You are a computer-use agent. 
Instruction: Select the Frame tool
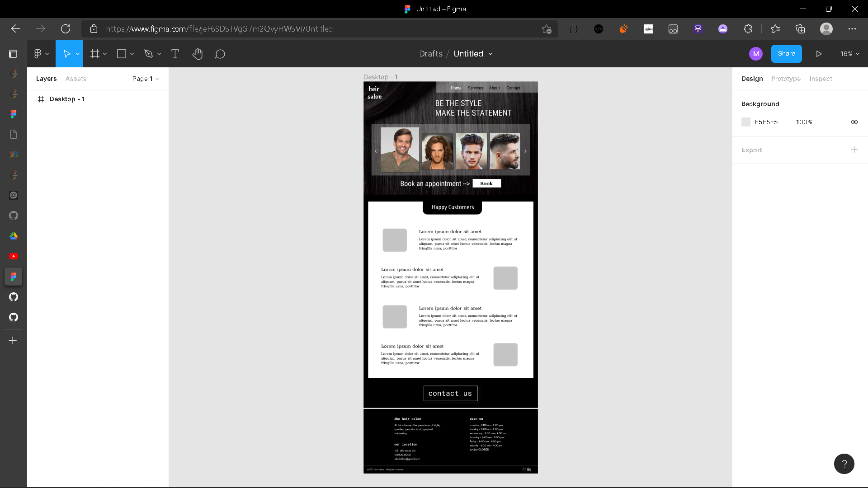click(94, 54)
